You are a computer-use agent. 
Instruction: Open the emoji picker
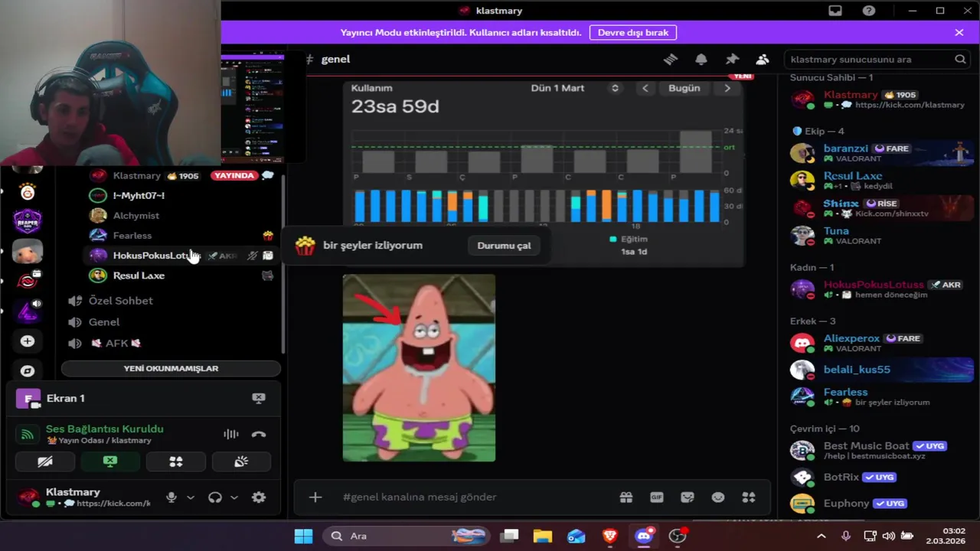coord(718,497)
